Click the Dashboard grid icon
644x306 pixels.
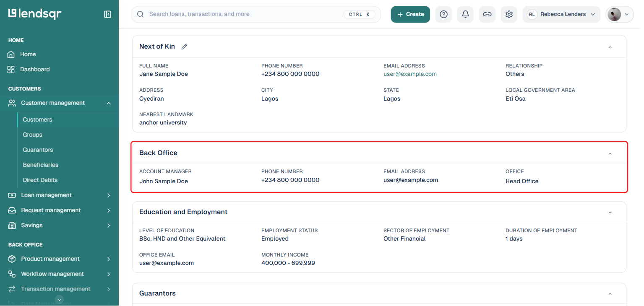[x=11, y=70]
